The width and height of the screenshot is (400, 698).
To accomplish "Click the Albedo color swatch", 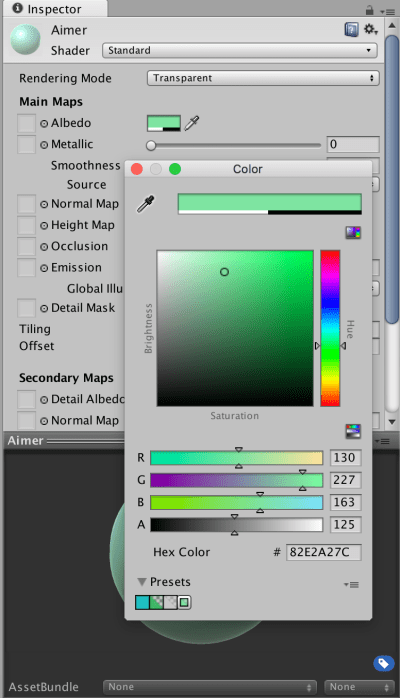I will coord(164,123).
